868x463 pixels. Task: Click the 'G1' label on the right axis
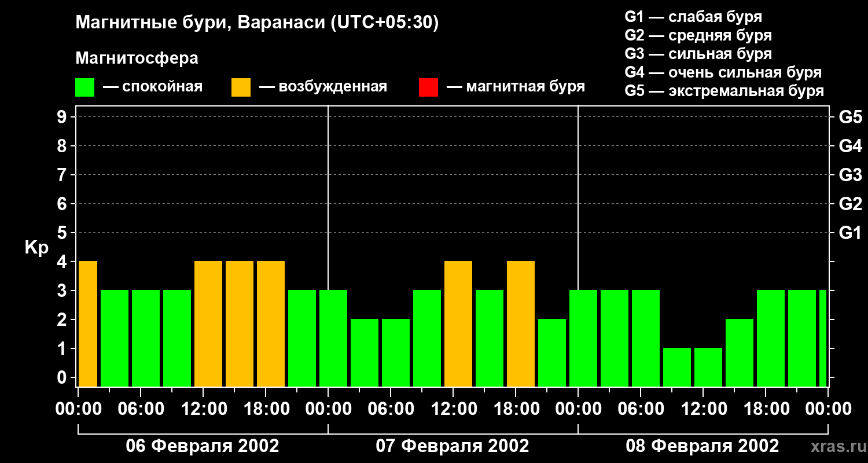[x=850, y=233]
